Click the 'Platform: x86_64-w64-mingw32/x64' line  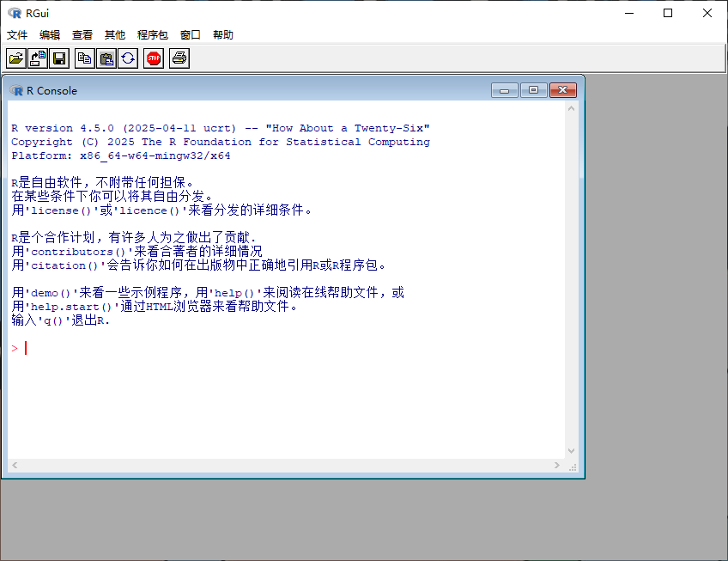coord(121,155)
